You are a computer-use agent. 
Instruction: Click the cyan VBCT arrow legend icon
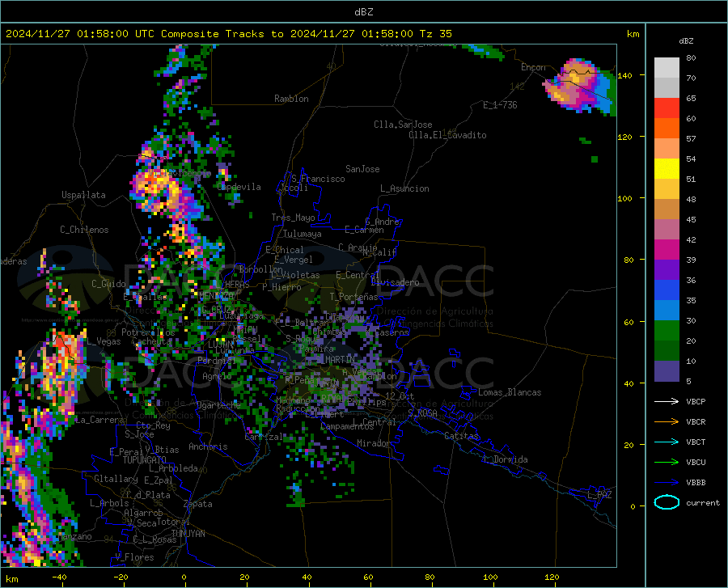click(x=667, y=442)
